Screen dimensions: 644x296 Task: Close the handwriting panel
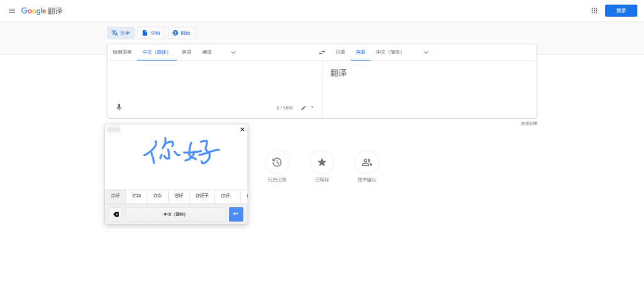point(242,130)
